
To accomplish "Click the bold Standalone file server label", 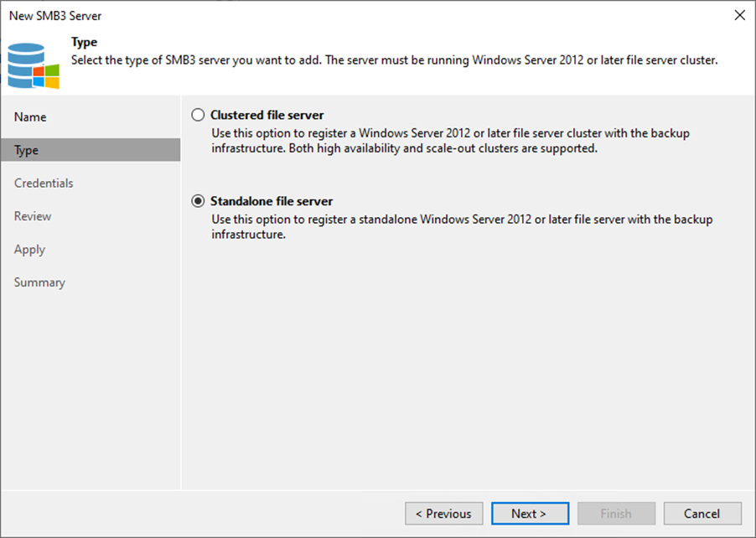I will coord(272,201).
